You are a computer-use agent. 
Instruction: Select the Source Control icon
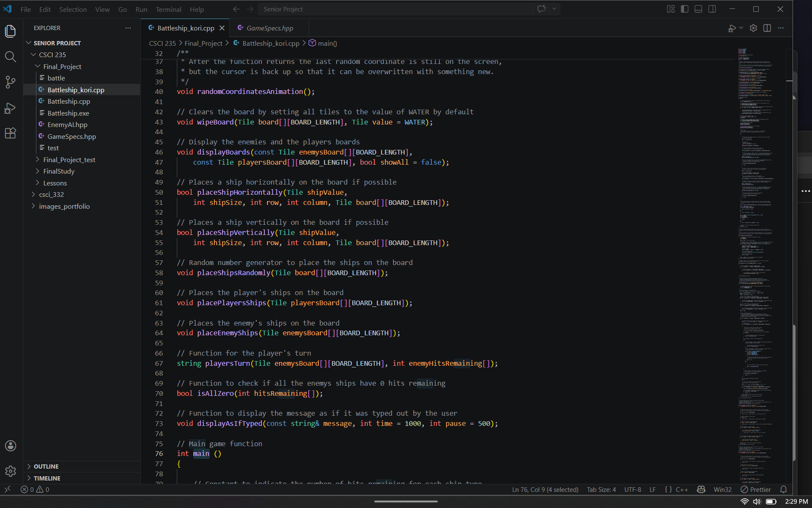pos(10,82)
